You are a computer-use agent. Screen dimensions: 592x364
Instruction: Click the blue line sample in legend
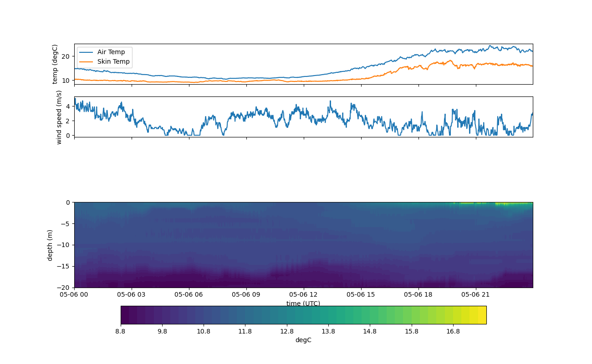point(86,52)
